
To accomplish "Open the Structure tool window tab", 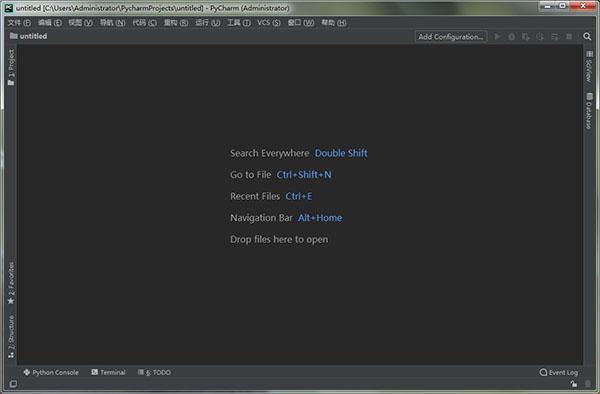I will tap(11, 337).
